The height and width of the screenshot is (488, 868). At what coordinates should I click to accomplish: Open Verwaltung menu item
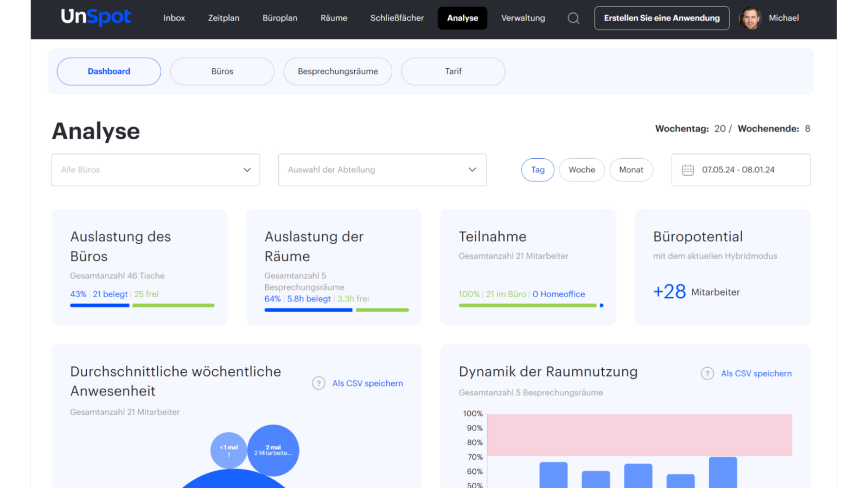523,18
